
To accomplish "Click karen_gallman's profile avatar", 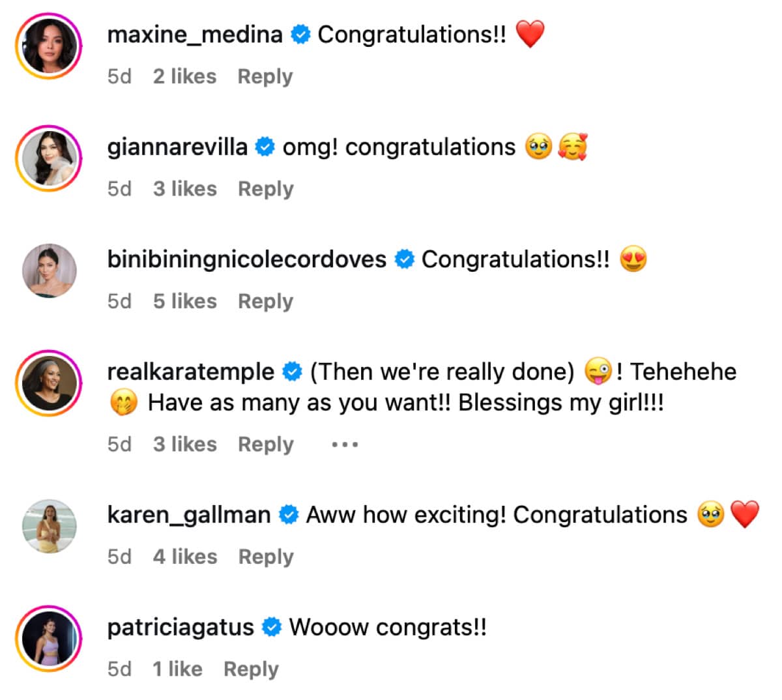I will click(49, 527).
